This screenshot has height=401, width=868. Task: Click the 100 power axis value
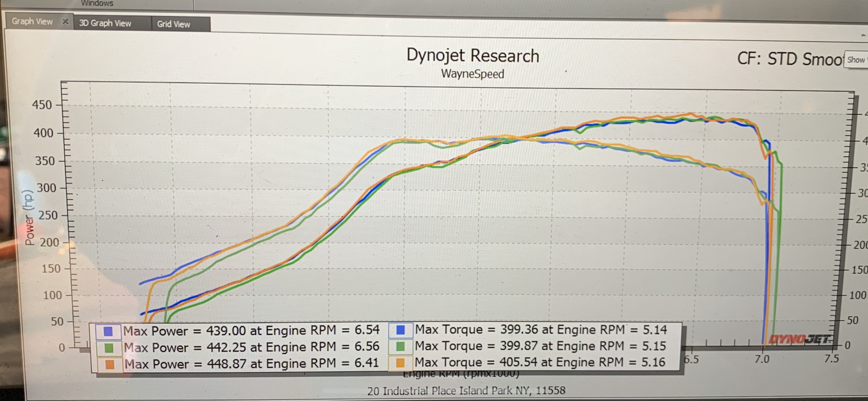click(x=52, y=295)
